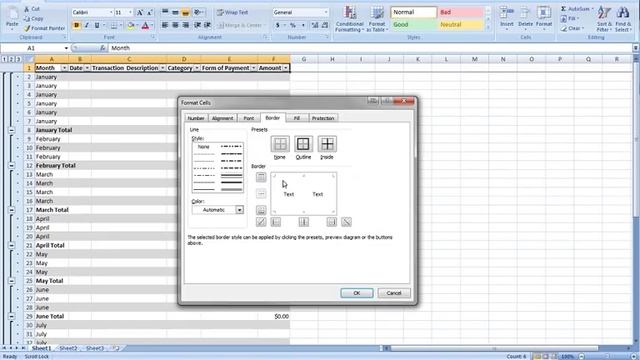Image resolution: width=640 pixels, height=360 pixels.
Task: Apply the Inside border preset
Action: [x=327, y=144]
